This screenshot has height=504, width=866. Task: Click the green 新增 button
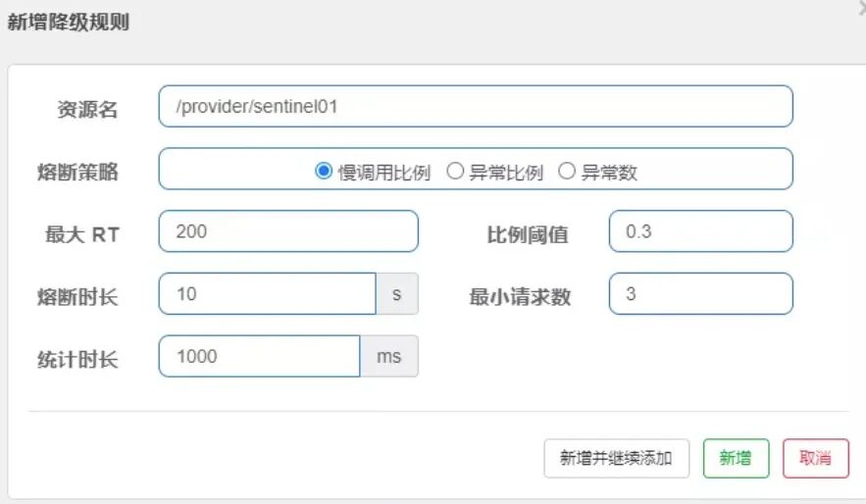pyautogui.click(x=736, y=458)
